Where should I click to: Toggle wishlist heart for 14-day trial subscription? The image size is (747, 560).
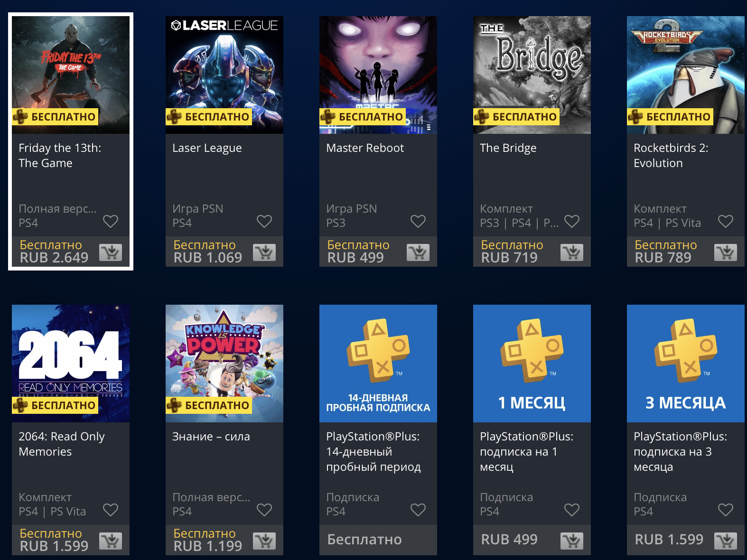coord(418,510)
